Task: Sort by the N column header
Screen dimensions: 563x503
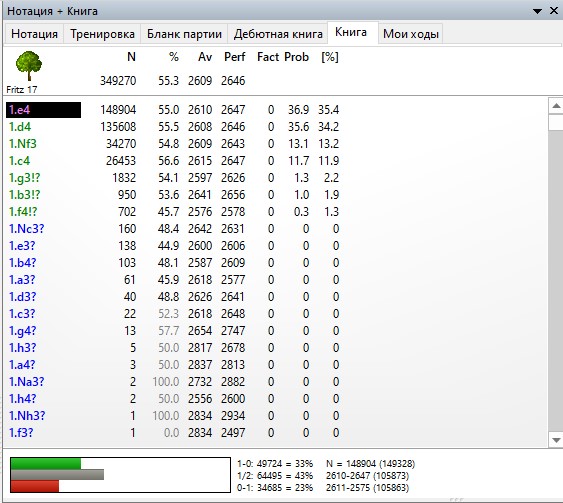Action: point(131,57)
